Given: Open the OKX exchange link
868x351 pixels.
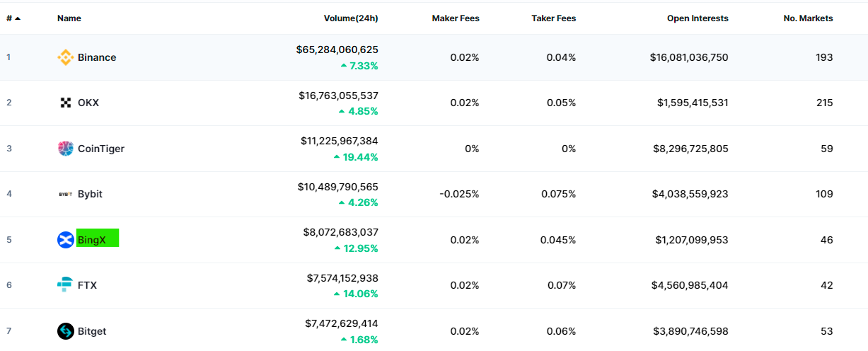Looking at the screenshot, I should (88, 103).
